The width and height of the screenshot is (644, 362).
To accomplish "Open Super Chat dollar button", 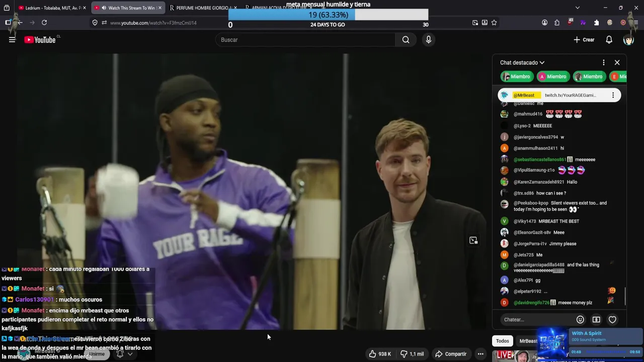I will (596, 320).
